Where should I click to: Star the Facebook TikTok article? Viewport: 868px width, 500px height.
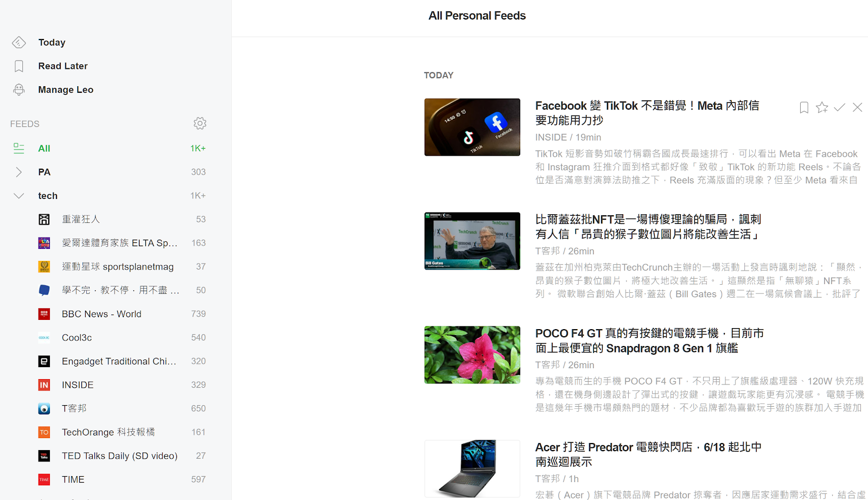click(822, 107)
